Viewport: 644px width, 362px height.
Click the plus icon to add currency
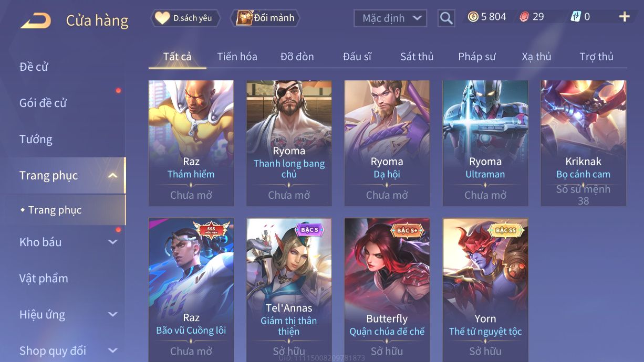tap(624, 17)
